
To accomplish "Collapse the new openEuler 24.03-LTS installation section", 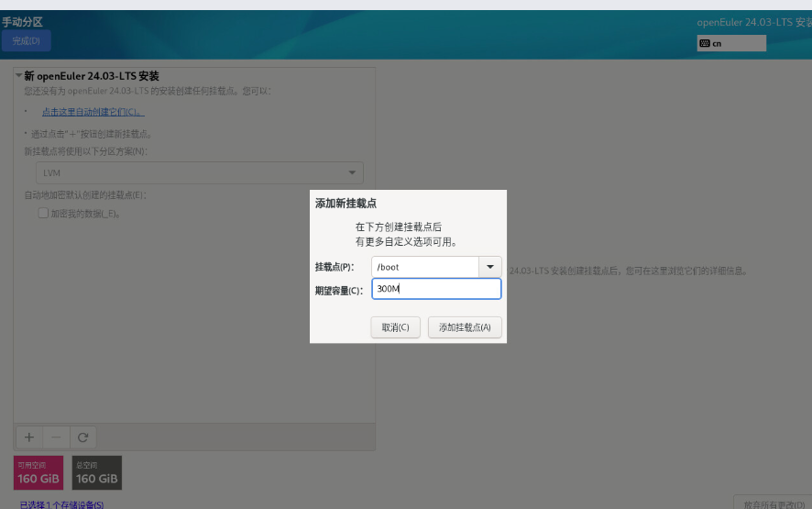I will 18,76.
